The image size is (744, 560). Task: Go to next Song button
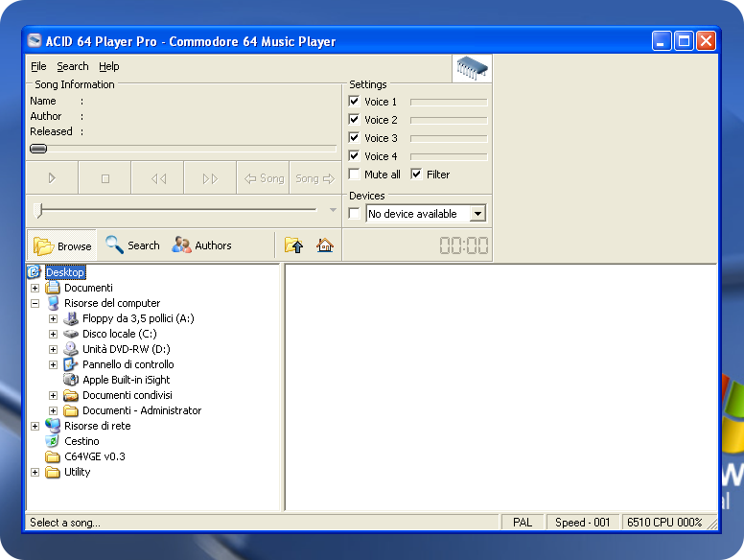click(315, 178)
